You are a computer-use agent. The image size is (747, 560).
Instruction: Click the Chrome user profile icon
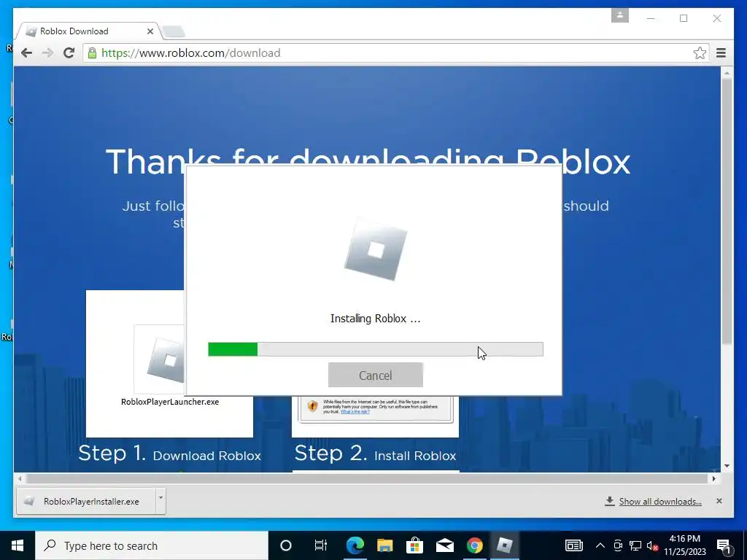[x=620, y=15]
